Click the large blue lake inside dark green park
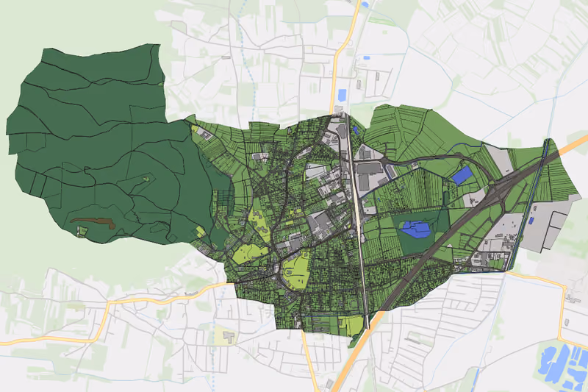This screenshot has width=588, height=392. [415, 229]
